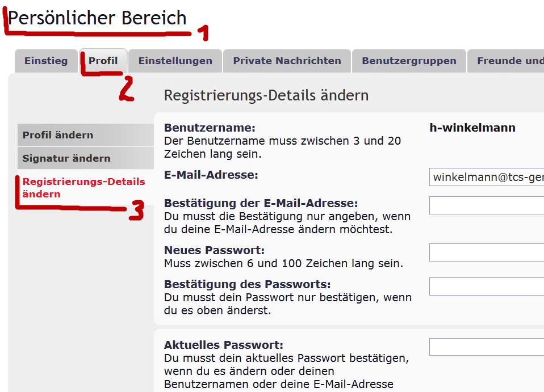Click the bold Benutzername: label
544x392 pixels.
(x=210, y=128)
